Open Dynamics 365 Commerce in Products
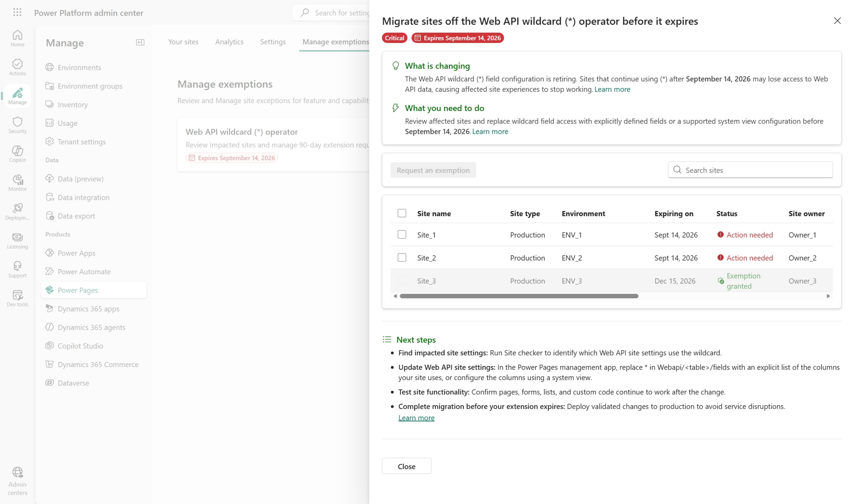Screen dimensions: 854x504 [94, 364]
